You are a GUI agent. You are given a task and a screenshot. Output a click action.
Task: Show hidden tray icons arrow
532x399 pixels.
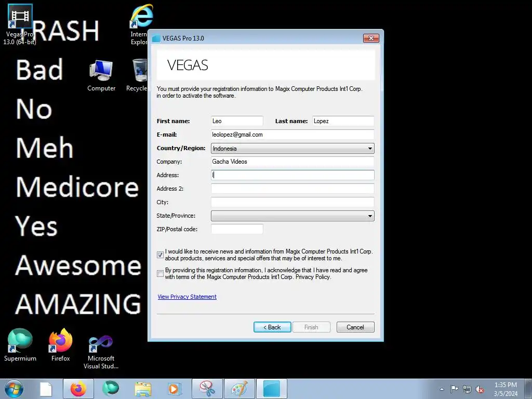coord(442,389)
